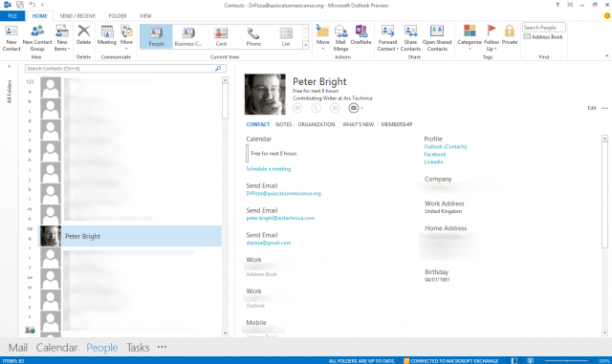The image size is (612, 364).
Task: Select Peter Bright in contact list
Action: 130,236
